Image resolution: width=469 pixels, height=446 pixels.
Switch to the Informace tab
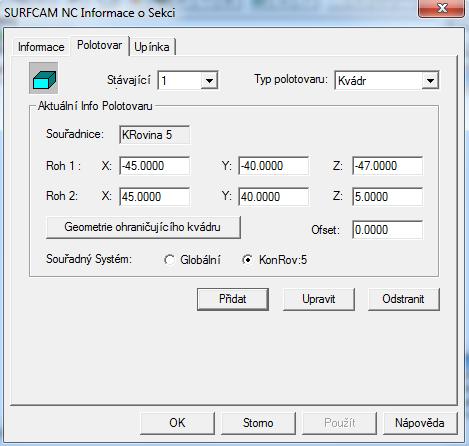[x=41, y=47]
